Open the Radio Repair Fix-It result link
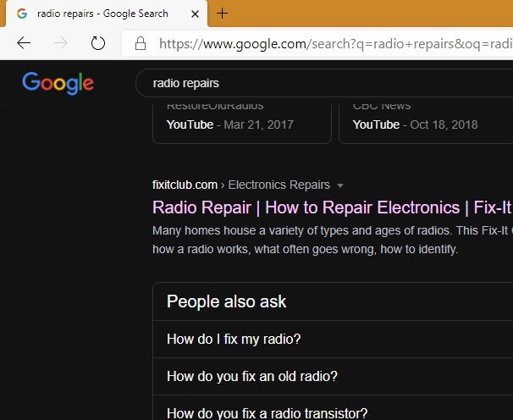Image resolution: width=513 pixels, height=420 pixels. tap(332, 207)
